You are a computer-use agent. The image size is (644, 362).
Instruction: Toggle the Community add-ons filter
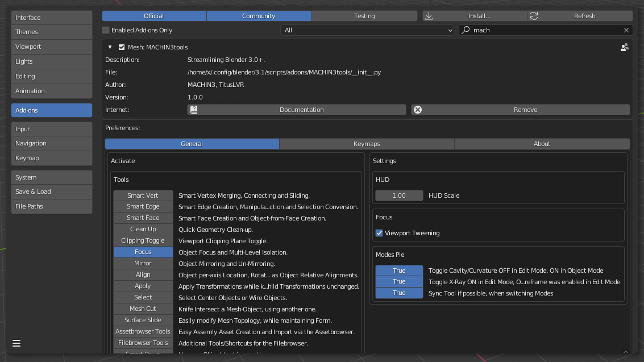[259, 16]
